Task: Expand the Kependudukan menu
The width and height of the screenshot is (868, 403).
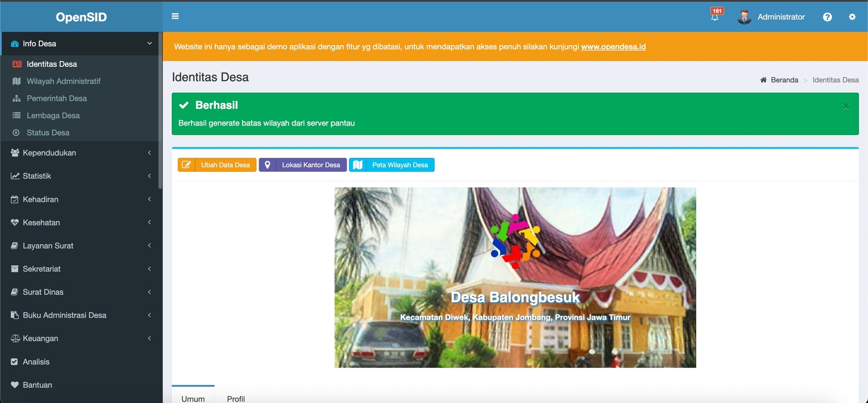Action: coord(81,153)
